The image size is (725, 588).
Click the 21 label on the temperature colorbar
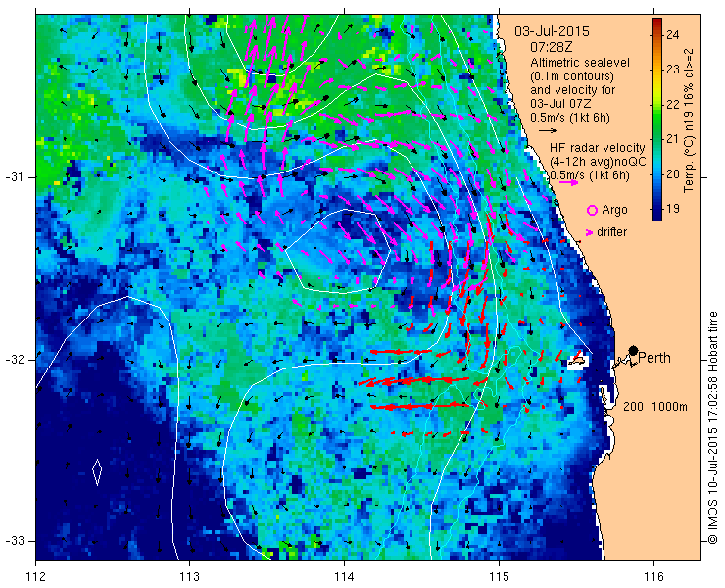[673, 139]
